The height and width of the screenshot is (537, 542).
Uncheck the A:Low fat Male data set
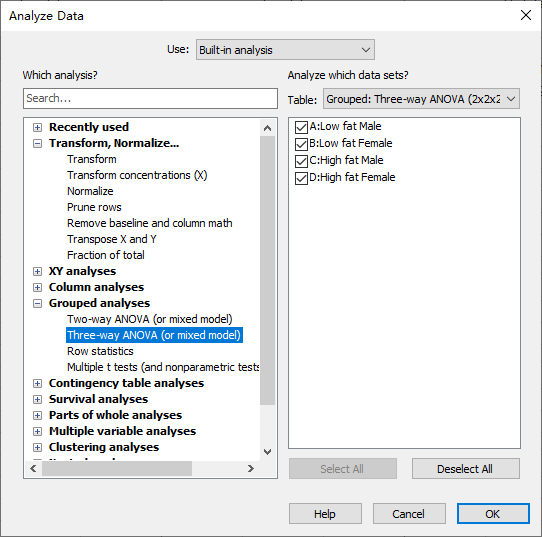301,127
